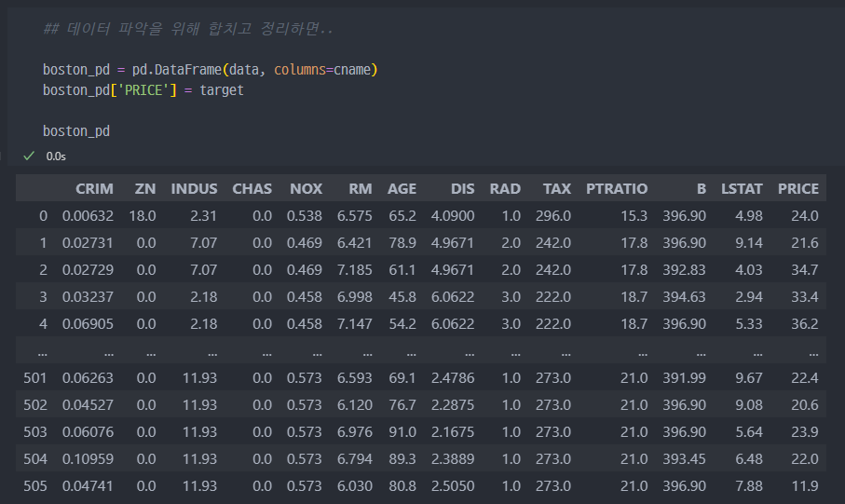Click index label 502
The image size is (845, 504).
[35, 405]
